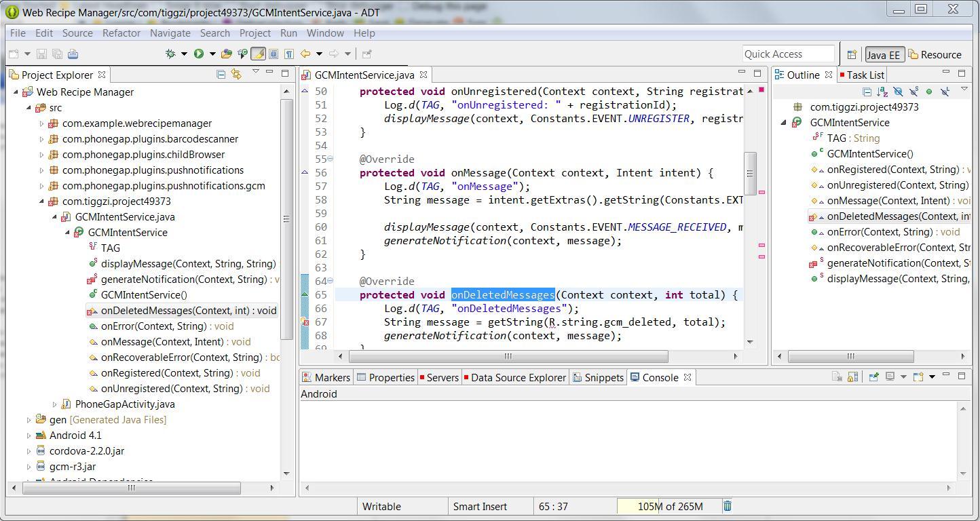980x521 pixels.
Task: Open the Refactor menu
Action: coord(121,33)
